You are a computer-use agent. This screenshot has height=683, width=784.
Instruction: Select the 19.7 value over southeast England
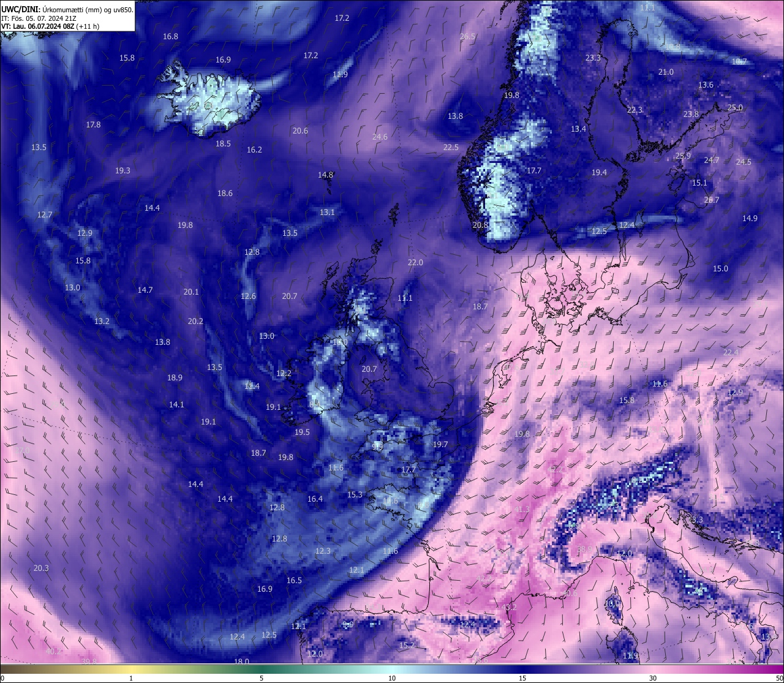click(440, 445)
